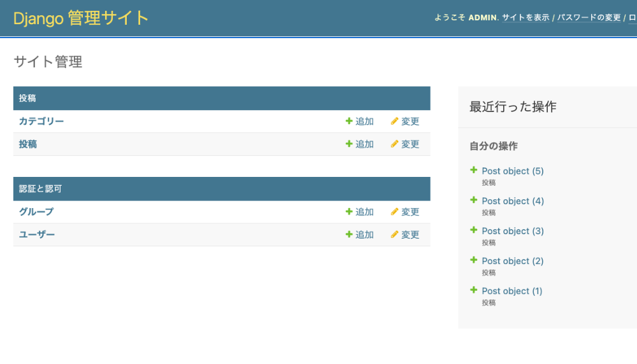Viewport: 637px width, 364px height.
Task: Click 変更 link for グループ
Action: click(x=410, y=212)
